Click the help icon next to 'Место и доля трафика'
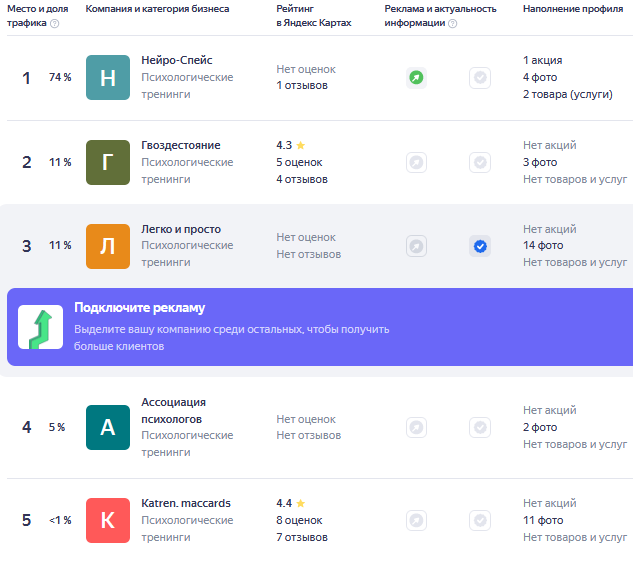This screenshot has width=633, height=561. click(x=54, y=23)
